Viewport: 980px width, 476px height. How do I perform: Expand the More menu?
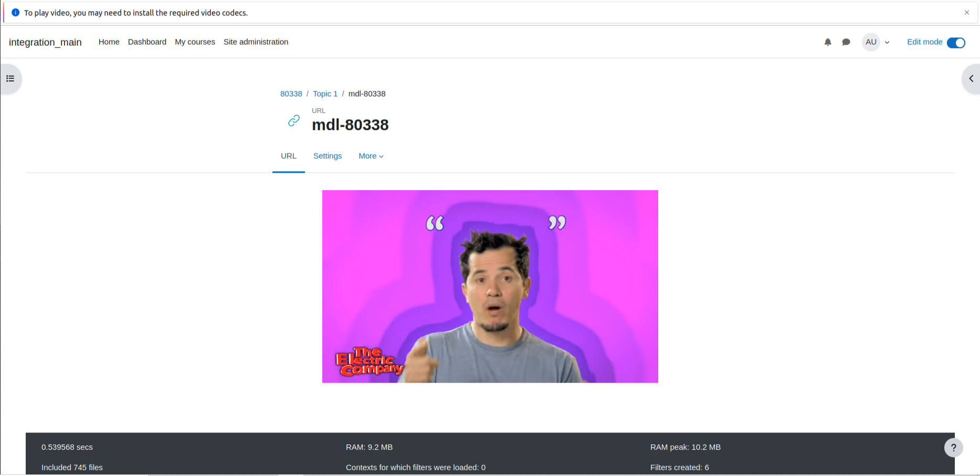pos(371,156)
